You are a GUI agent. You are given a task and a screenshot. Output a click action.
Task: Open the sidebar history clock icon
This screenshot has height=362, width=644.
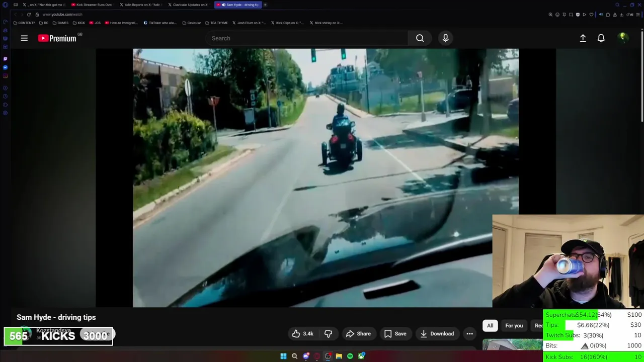click(5, 96)
